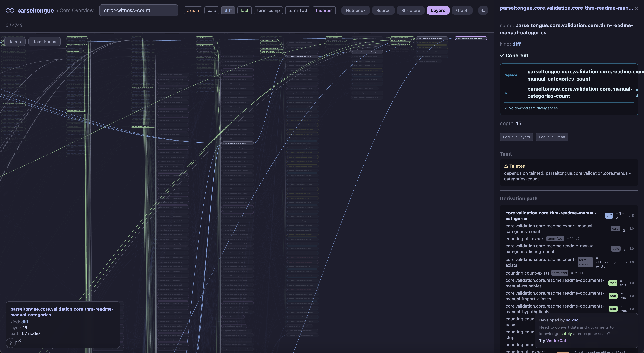Click the term-fwd badge next to counting.util.export
644x353 pixels.
[x=555, y=238]
